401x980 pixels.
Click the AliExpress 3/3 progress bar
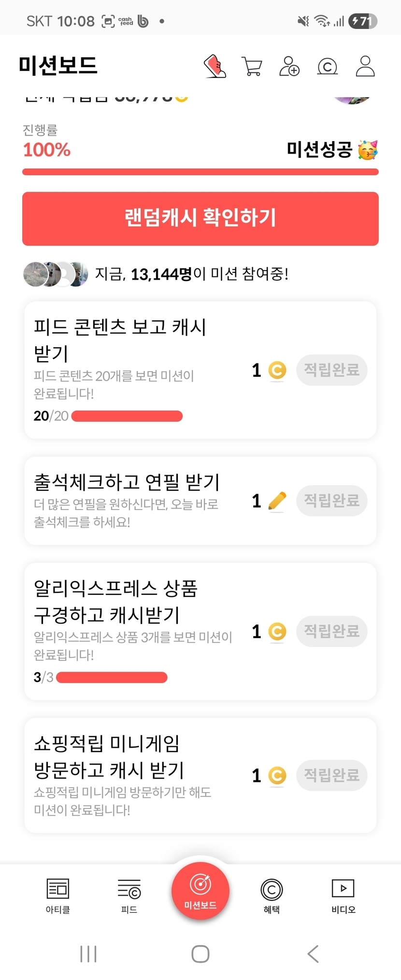tap(112, 677)
